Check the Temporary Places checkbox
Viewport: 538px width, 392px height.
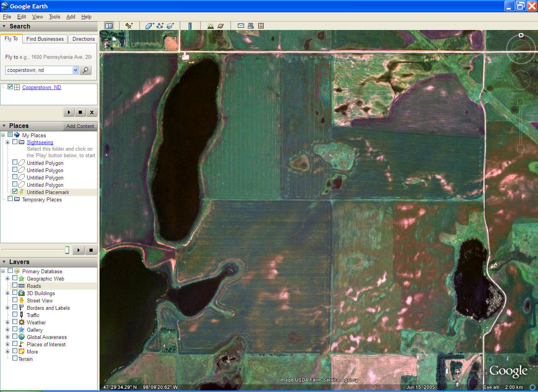(x=10, y=199)
